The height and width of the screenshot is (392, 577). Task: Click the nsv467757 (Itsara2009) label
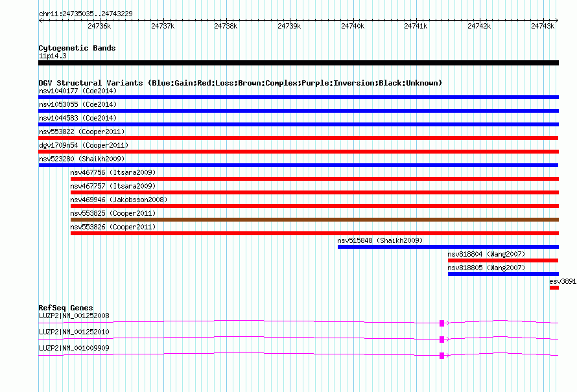[113, 186]
